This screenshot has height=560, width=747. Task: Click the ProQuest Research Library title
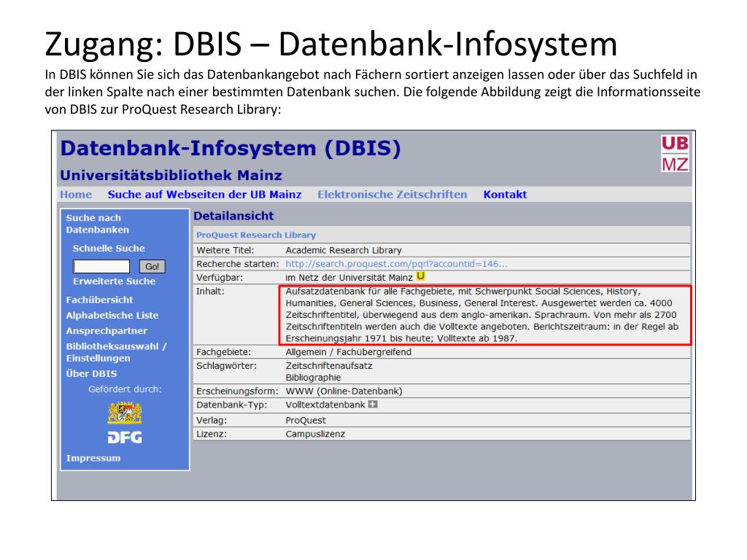(x=256, y=235)
